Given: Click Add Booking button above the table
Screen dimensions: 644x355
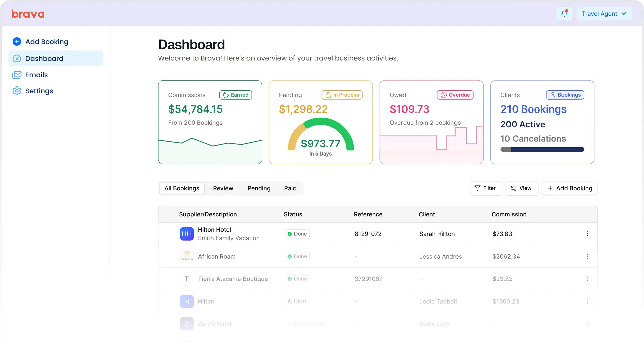Looking at the screenshot, I should [570, 188].
